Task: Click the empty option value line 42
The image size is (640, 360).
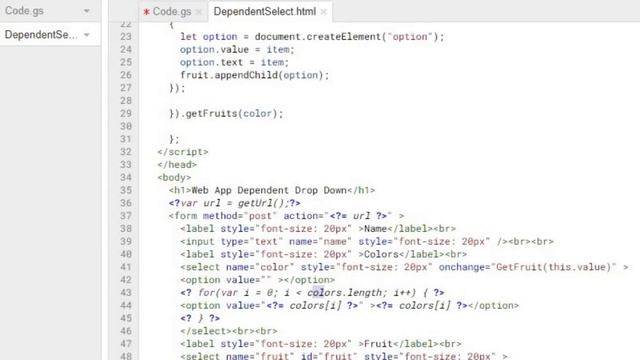Action: [258, 280]
